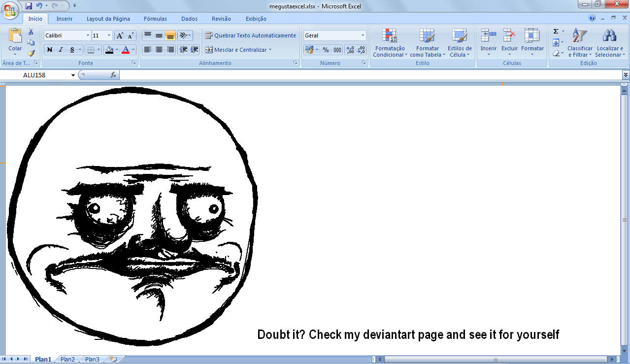
Task: Switch to the Fórmulas ribbon tab
Action: pyautogui.click(x=155, y=19)
